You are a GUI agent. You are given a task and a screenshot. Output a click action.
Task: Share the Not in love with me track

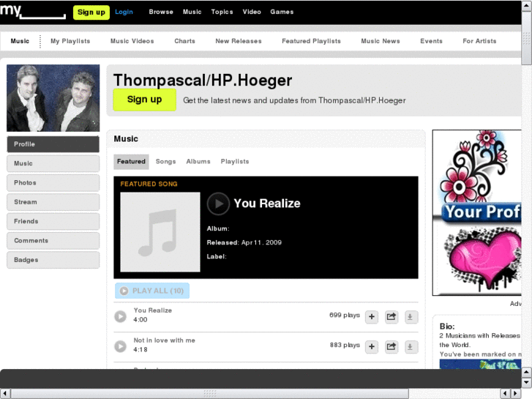click(x=391, y=347)
